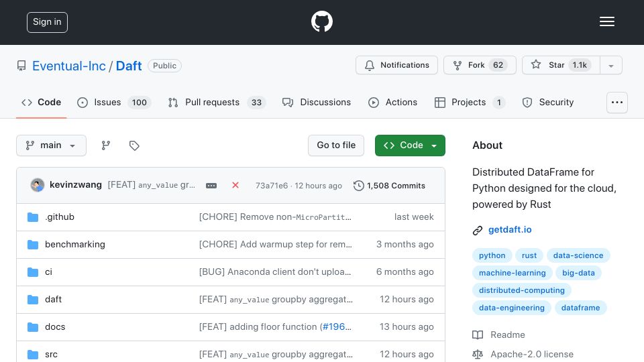
Task: Open the '[BUG] Anaconda client' commit message
Action: 275,271
